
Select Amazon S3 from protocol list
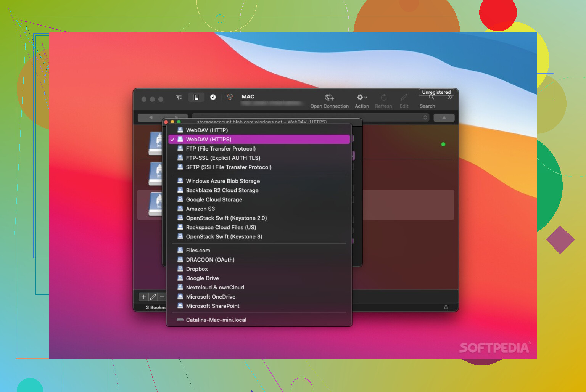pyautogui.click(x=200, y=209)
